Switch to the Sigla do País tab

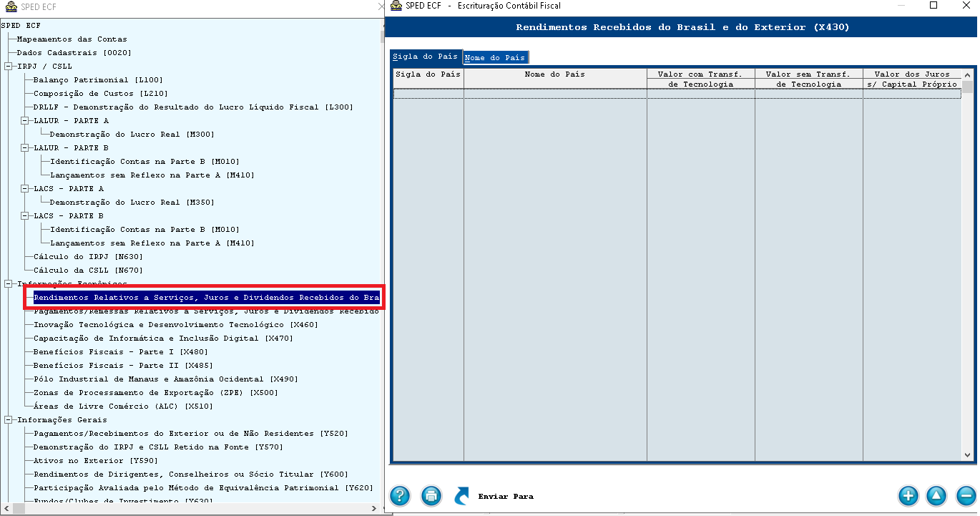425,57
